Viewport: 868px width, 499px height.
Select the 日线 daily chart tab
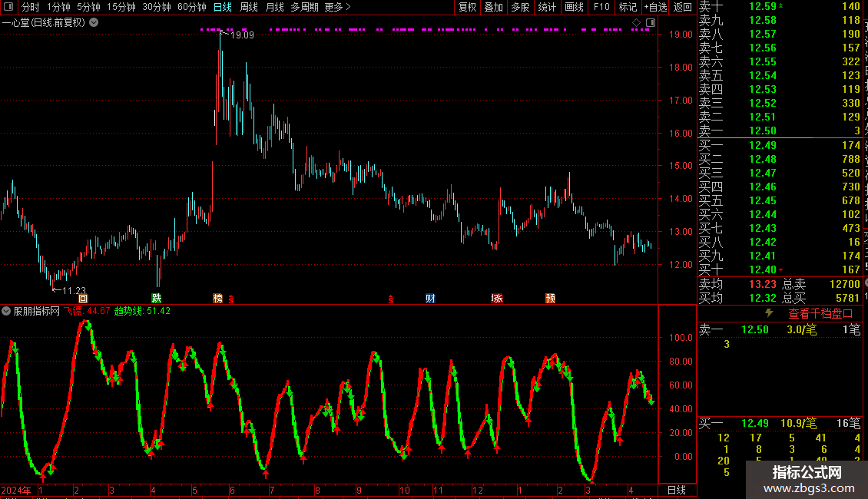[x=223, y=7]
